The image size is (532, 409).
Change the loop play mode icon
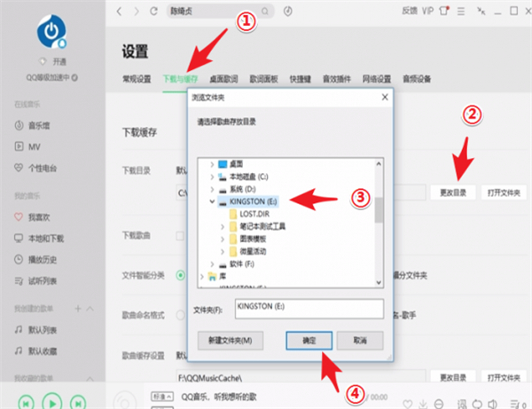477,404
